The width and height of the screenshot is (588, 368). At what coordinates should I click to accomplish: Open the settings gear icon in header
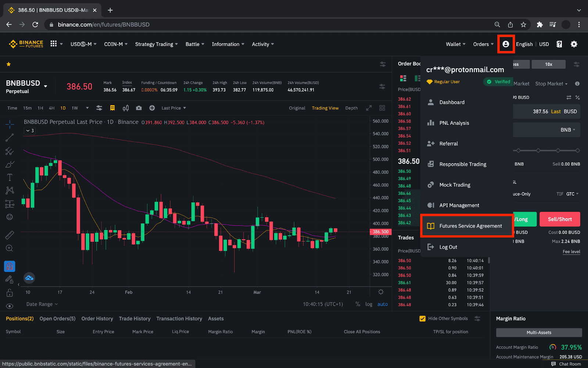coord(574,44)
